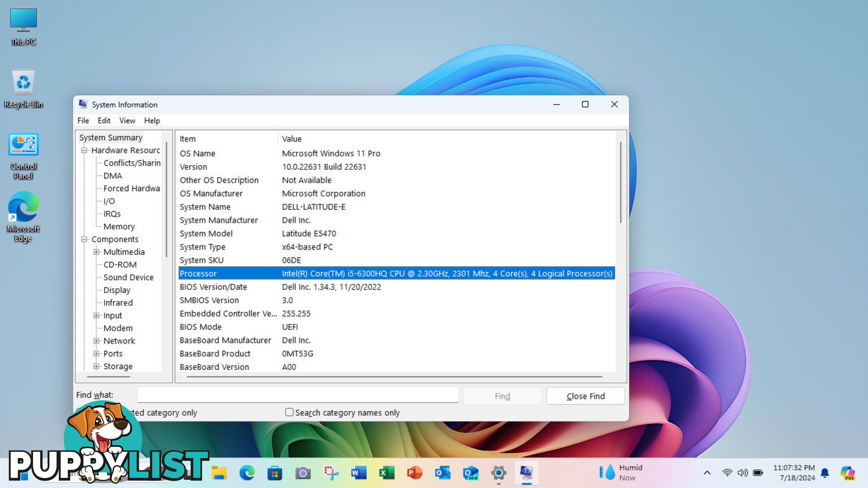Select Forced Hardware tree item
Screen dimensions: 868x488
coord(131,188)
